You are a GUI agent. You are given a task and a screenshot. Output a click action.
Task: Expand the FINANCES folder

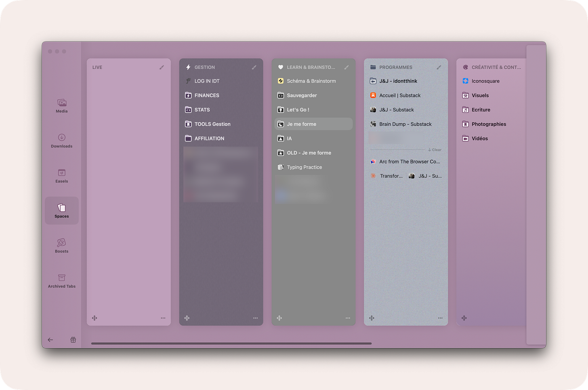click(x=221, y=95)
